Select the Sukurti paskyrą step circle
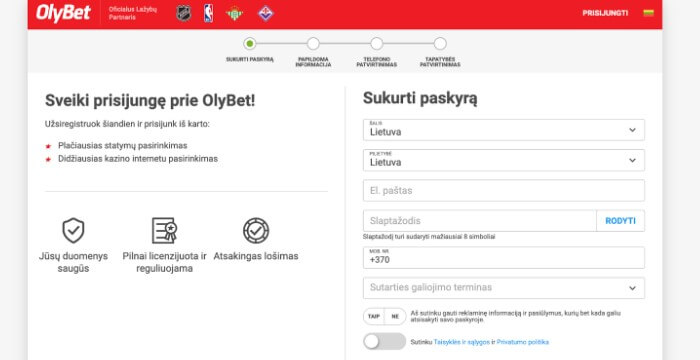Screen dimensions: 700x360 (x=250, y=44)
